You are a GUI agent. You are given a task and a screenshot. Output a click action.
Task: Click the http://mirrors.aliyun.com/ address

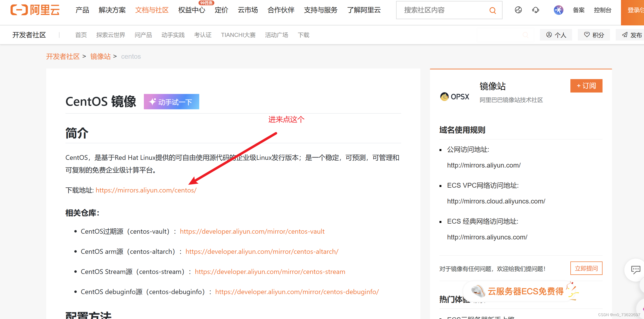tap(484, 165)
